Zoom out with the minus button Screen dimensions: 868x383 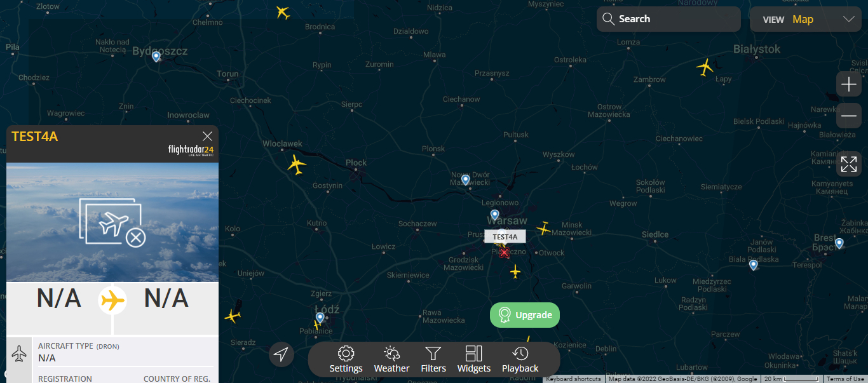tap(849, 116)
